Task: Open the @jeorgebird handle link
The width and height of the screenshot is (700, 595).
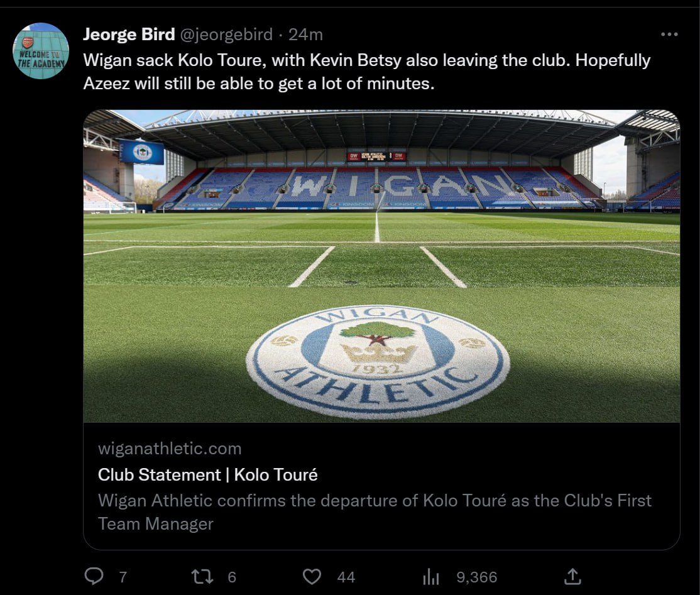Action: (x=226, y=35)
